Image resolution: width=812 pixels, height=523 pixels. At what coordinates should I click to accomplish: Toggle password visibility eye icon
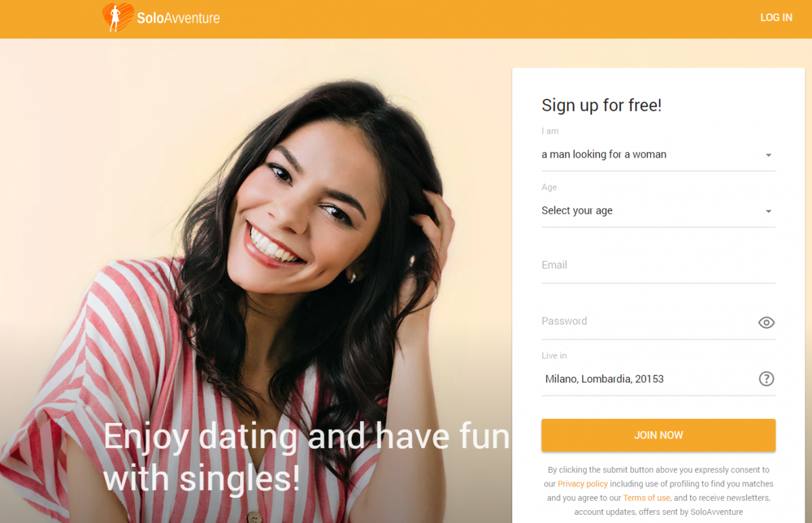(x=766, y=323)
